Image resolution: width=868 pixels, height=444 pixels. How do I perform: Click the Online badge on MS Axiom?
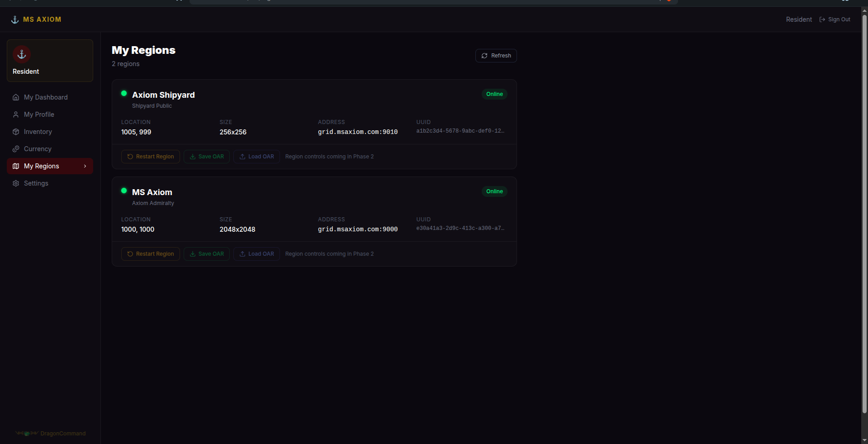(494, 191)
